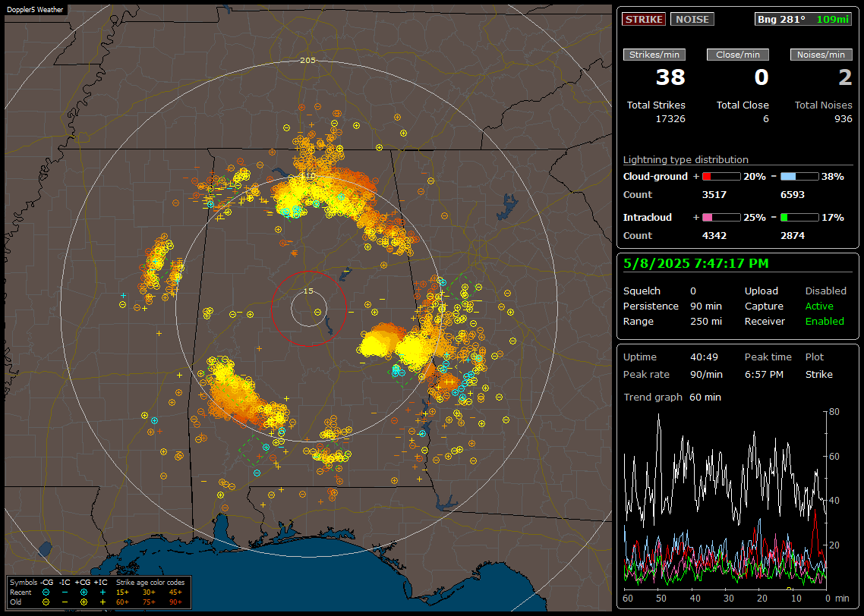The height and width of the screenshot is (616, 864).
Task: Click the intracloud count 2874
Action: tap(793, 236)
